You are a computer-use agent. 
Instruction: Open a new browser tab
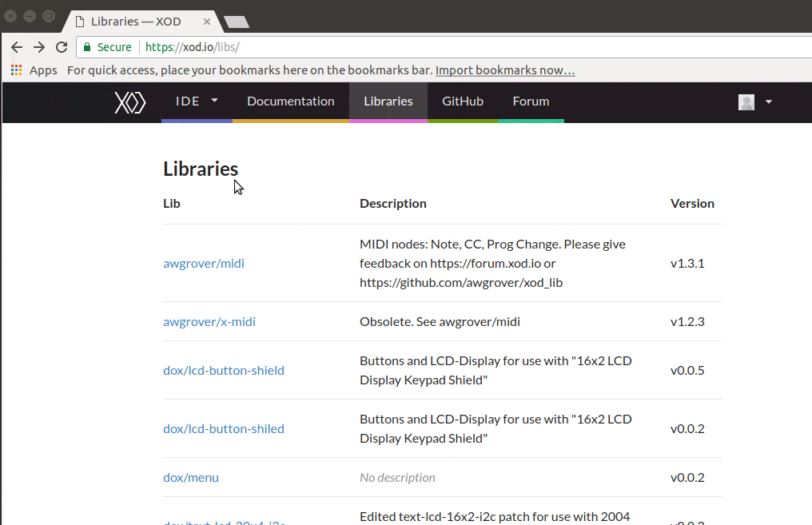pos(236,22)
